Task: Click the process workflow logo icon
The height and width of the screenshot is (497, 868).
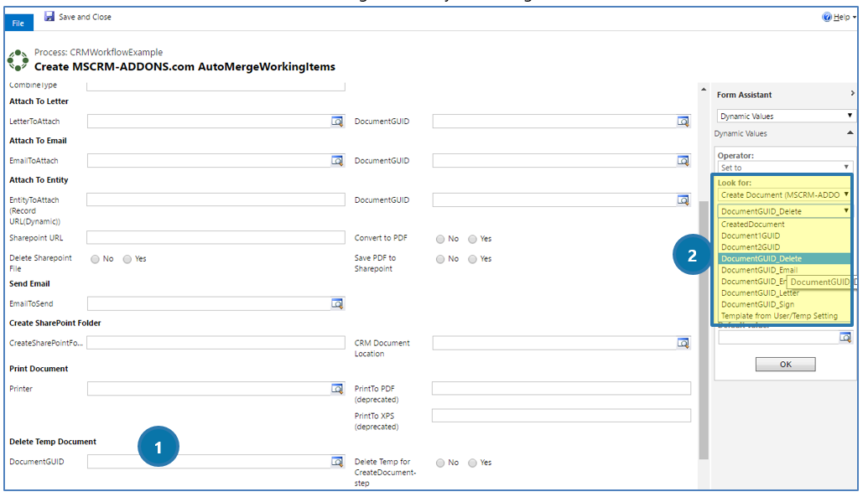Action: point(18,60)
